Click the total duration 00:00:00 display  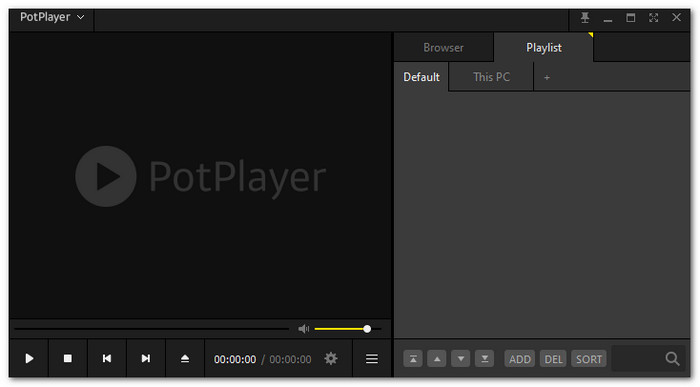pos(290,359)
